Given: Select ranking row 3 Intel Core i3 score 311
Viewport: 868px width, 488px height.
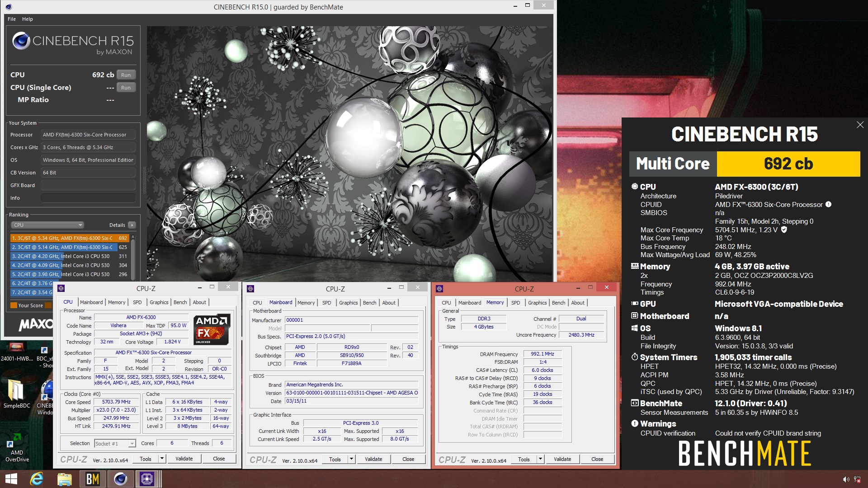Looking at the screenshot, I should [x=70, y=256].
